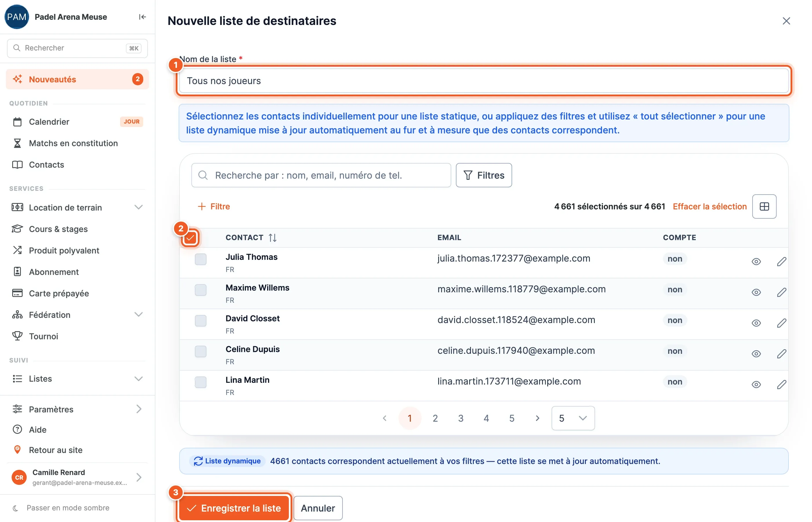Edit Celine Dupuis using the pencil icon
The width and height of the screenshot is (812, 522).
[781, 354]
